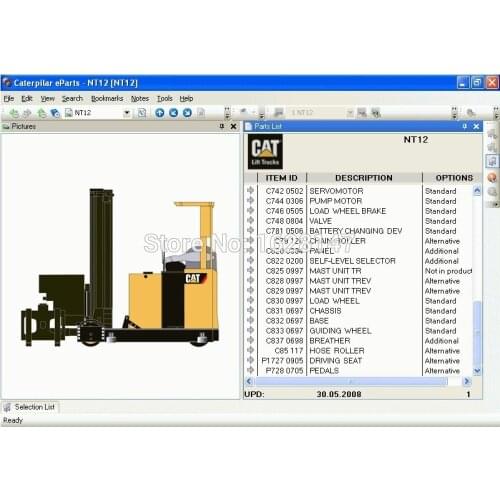Pin the Parts List panel with pushpin icon
Screen dimensions: 500x500
[464, 126]
